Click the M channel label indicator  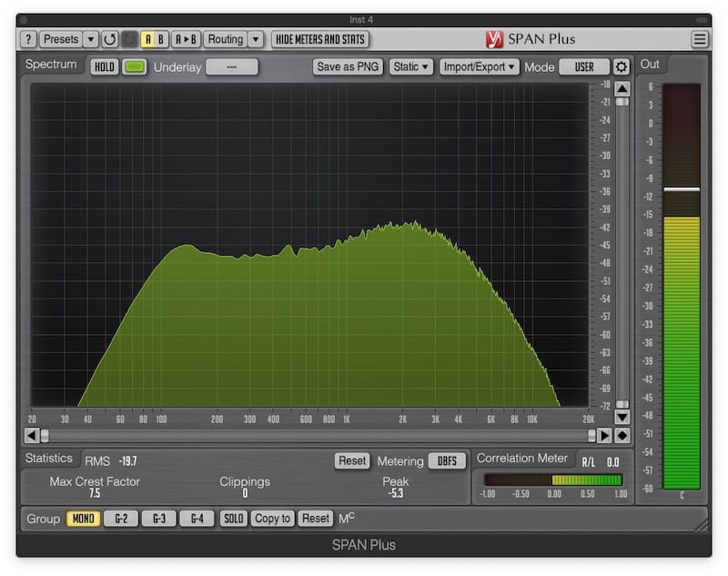point(347,518)
